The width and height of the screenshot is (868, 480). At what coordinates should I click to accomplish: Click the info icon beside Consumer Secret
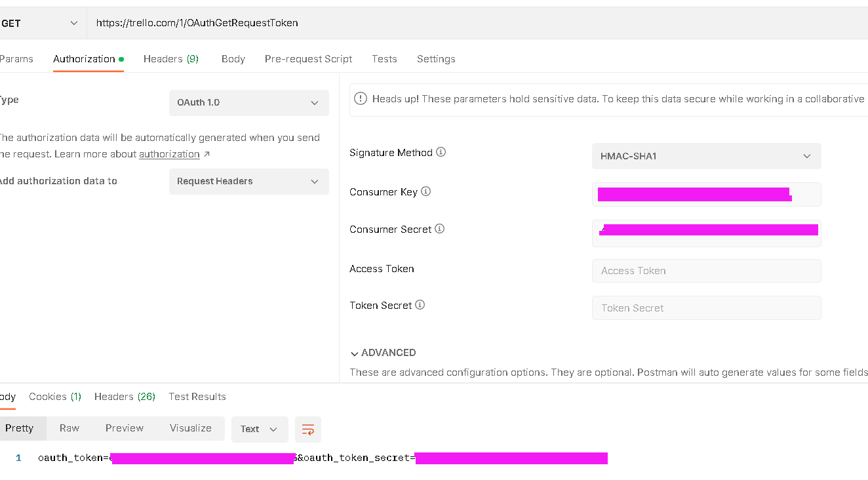coord(440,229)
